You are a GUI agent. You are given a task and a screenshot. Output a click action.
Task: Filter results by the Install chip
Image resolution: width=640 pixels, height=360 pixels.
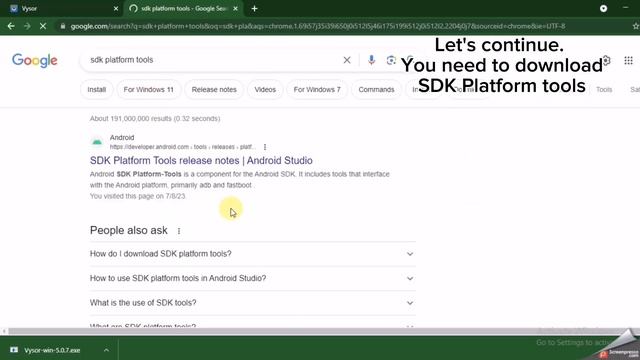[x=97, y=89]
